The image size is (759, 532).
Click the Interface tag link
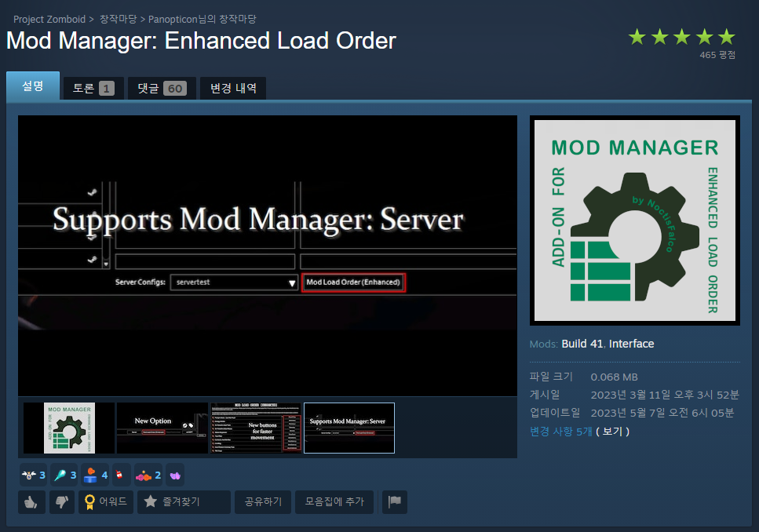[631, 344]
